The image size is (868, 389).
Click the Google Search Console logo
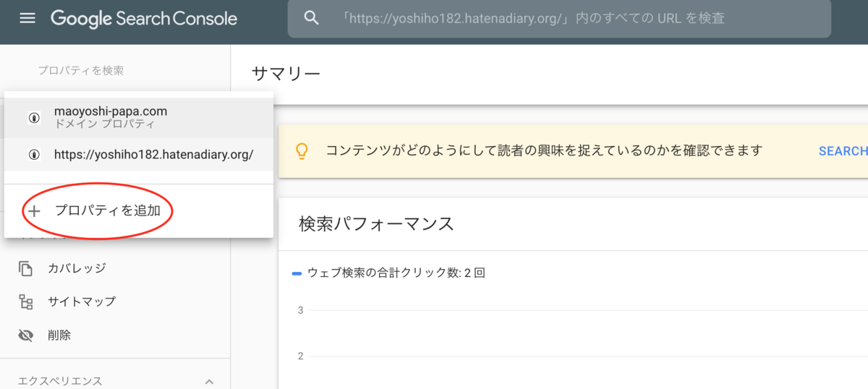144,18
